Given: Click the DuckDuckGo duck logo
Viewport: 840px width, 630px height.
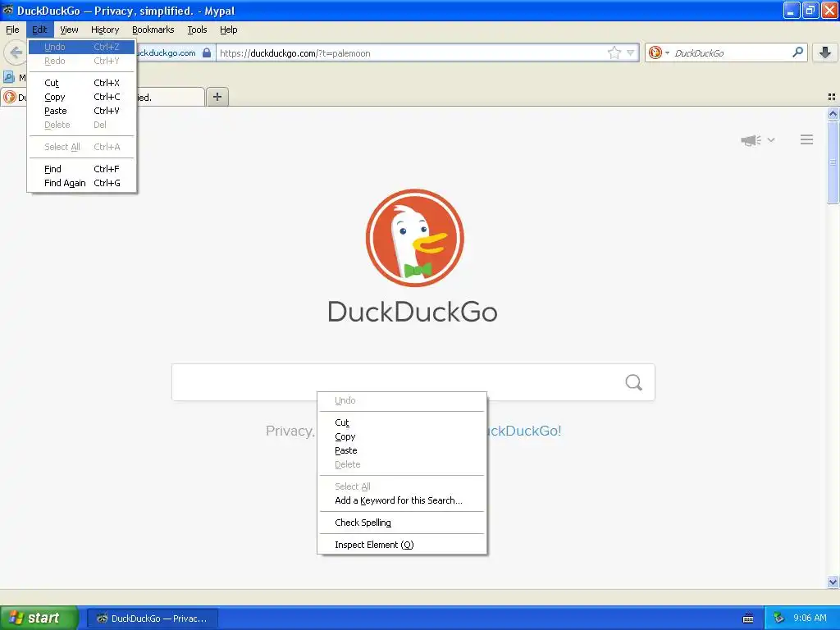Looking at the screenshot, I should (414, 238).
